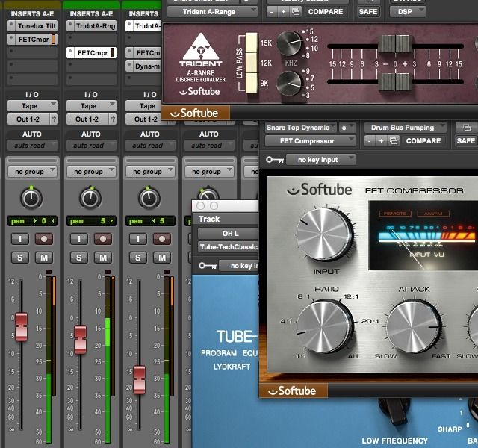
Task: Select FETCmpr insert on first track
Action: coord(32,40)
